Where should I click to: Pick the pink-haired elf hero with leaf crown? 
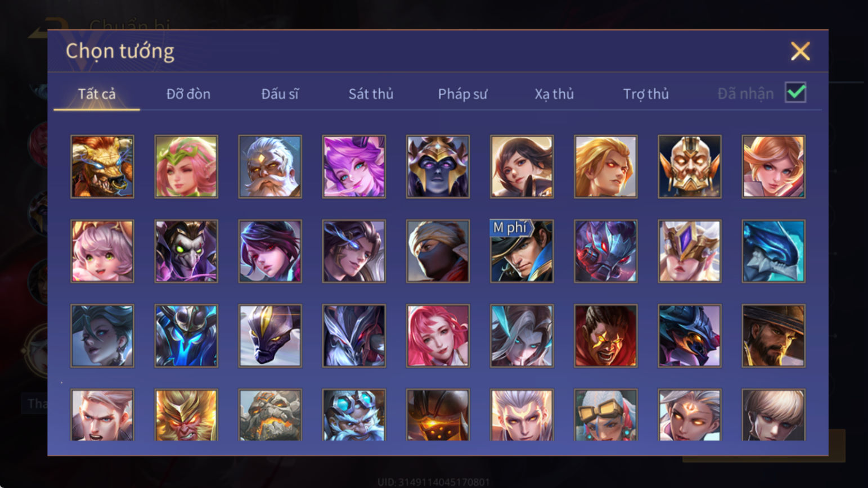click(186, 166)
